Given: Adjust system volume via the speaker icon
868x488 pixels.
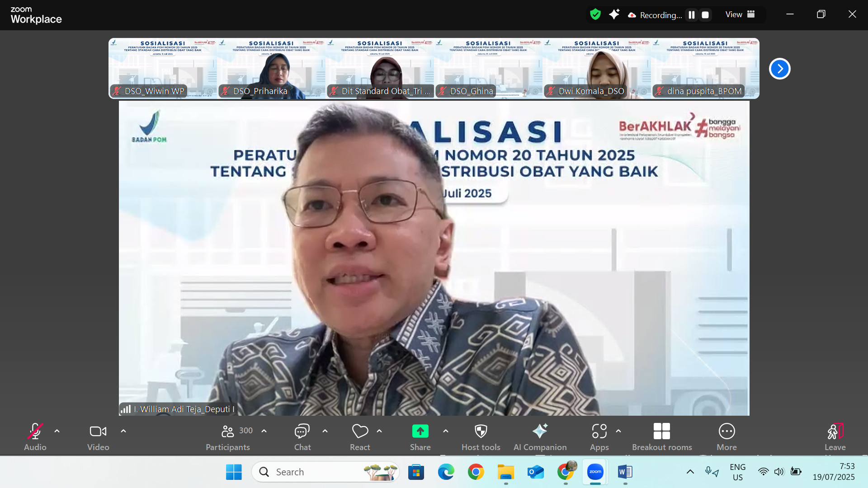Looking at the screenshot, I should tap(779, 472).
